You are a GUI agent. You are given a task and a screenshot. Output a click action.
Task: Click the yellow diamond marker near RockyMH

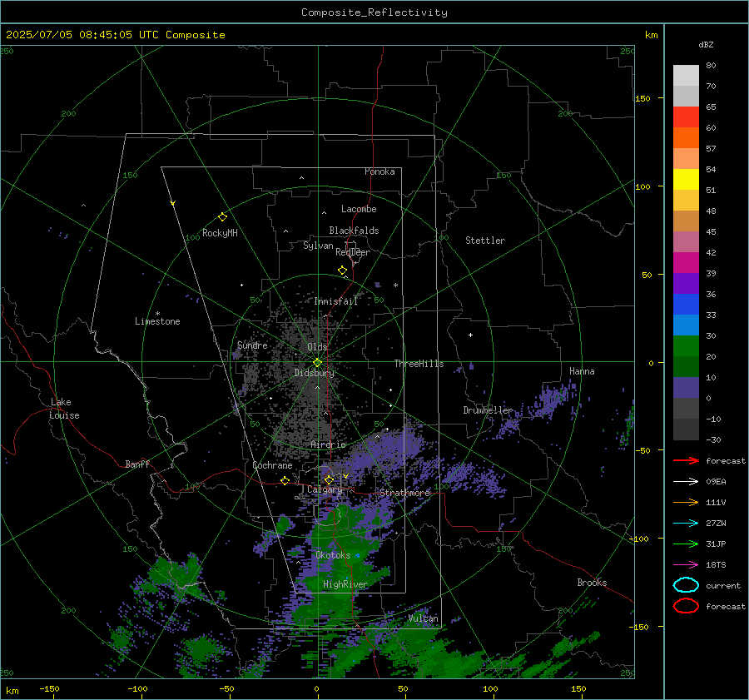tap(222, 217)
